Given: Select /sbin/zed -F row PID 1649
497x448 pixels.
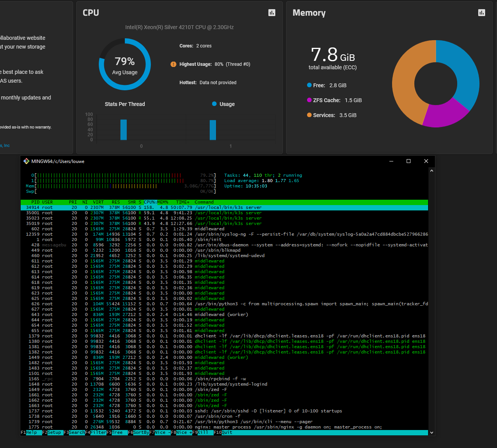Looking at the screenshot, I should pos(224,389).
